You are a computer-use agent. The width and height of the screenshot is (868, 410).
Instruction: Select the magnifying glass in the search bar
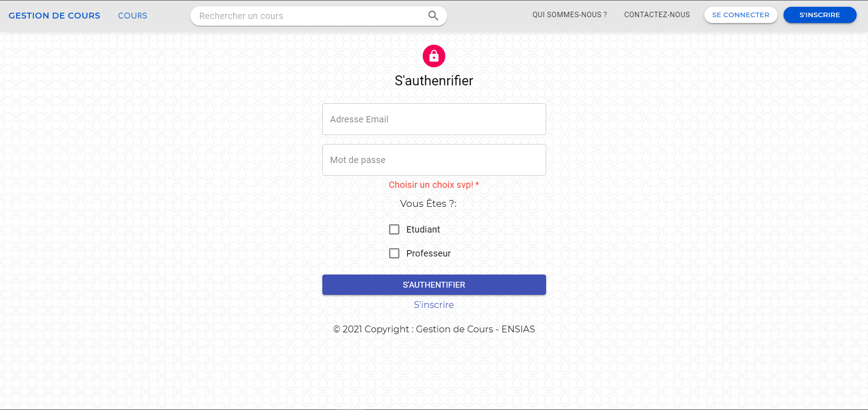[x=433, y=15]
